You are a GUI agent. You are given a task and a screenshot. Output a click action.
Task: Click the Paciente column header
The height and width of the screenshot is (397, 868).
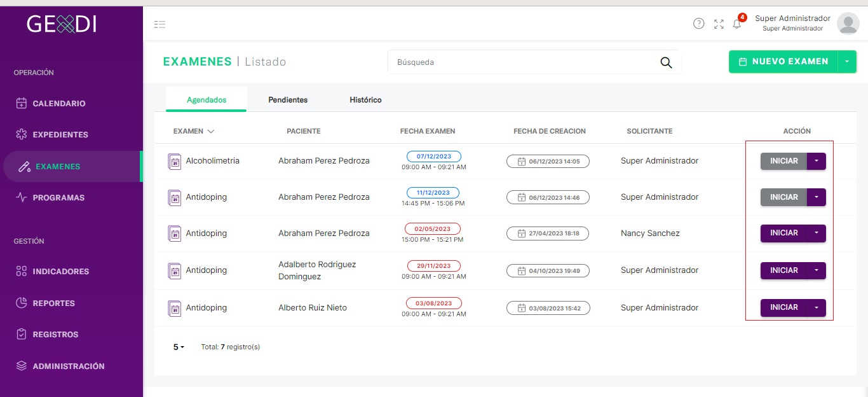(x=304, y=131)
